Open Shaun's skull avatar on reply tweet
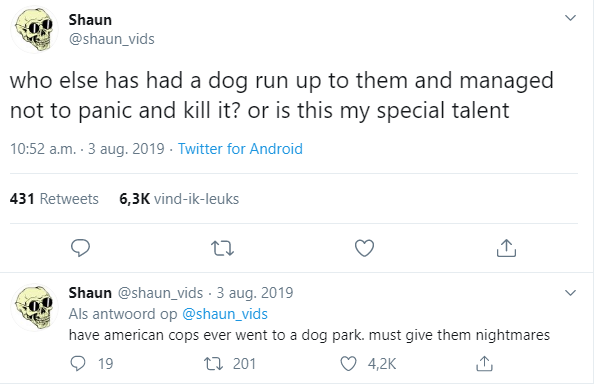This screenshot has height=384, width=595. 34,307
